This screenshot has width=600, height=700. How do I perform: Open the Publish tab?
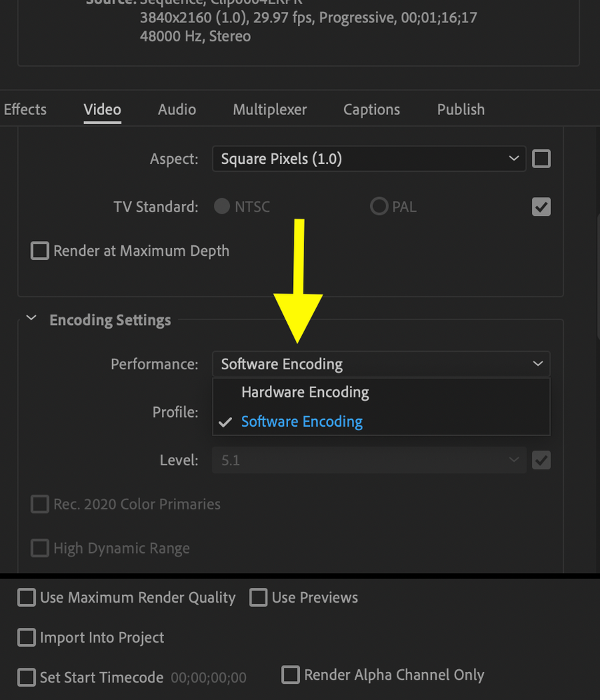[461, 109]
